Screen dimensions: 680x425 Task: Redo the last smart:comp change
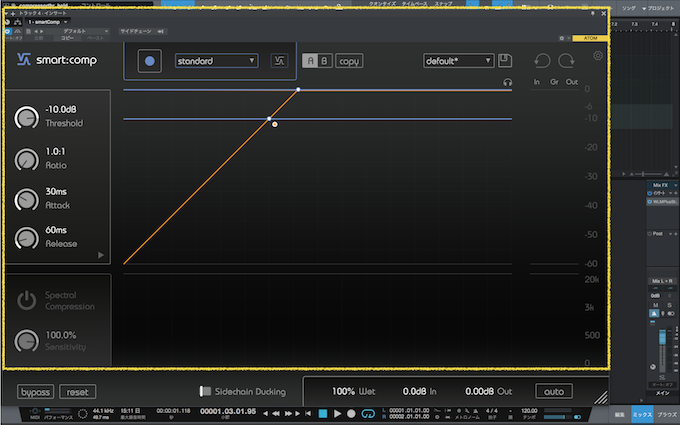click(x=566, y=61)
